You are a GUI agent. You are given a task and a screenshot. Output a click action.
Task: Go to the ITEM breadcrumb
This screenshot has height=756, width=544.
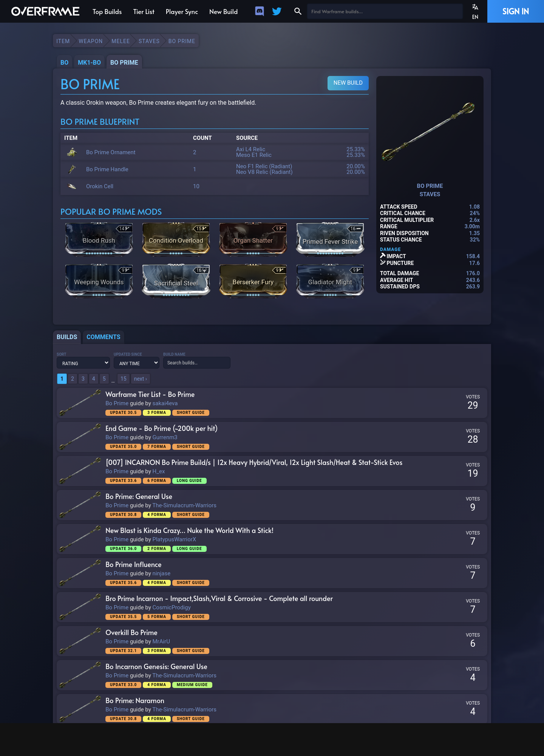coord(63,41)
